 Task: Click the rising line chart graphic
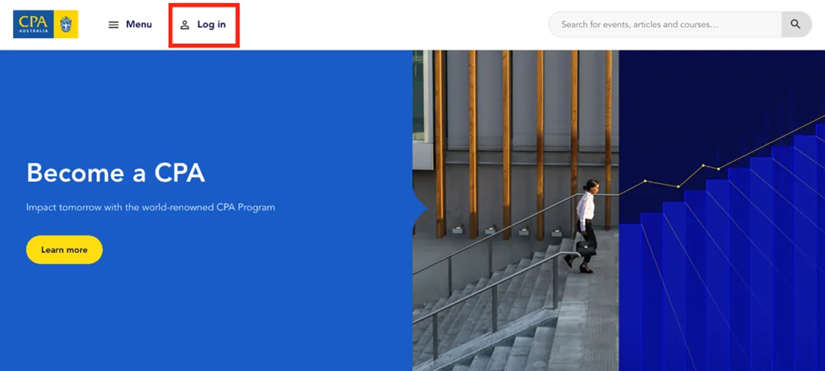point(722,158)
